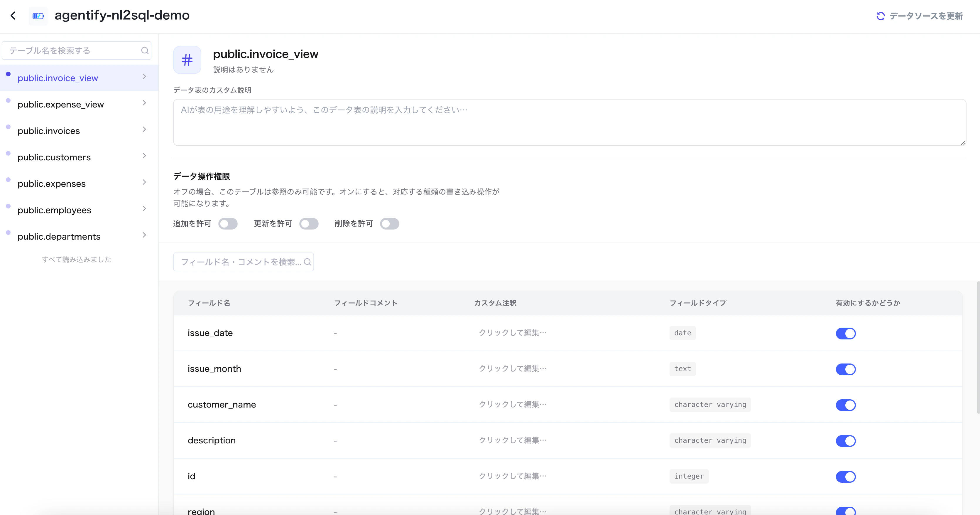The image size is (980, 515).
Task: Click the integer type badge
Action: pyautogui.click(x=689, y=476)
